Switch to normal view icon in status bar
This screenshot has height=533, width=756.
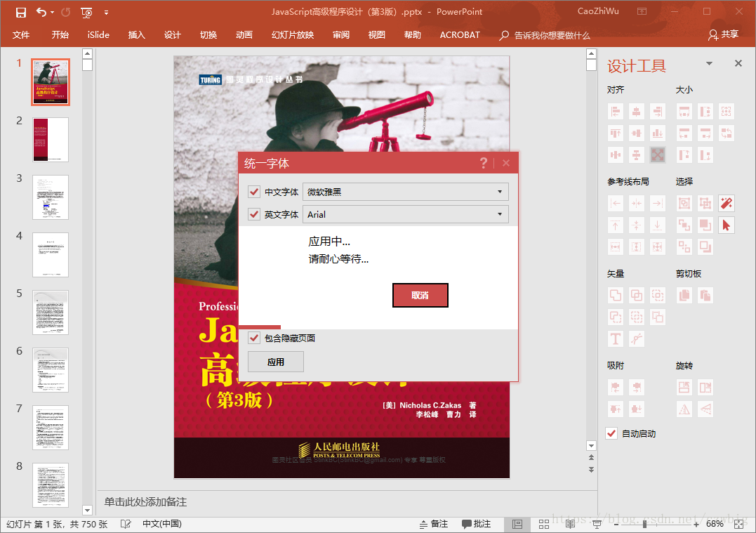(517, 524)
